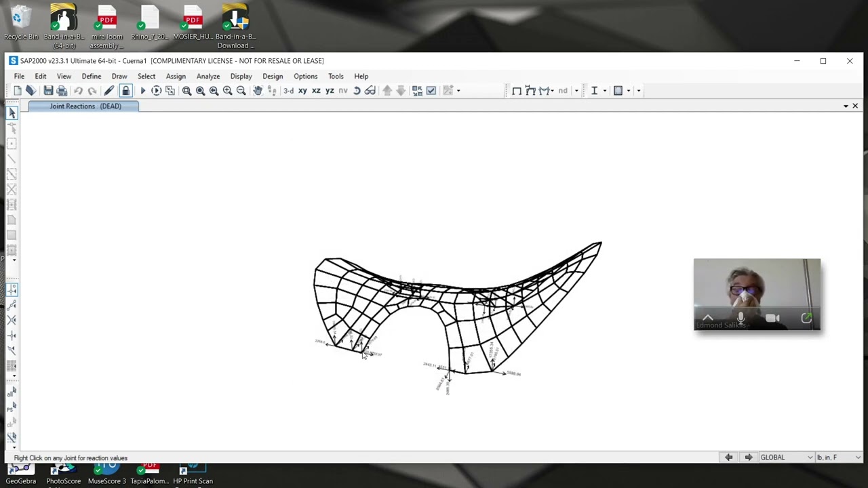Click the Move Up in list arrow
The image size is (868, 488).
pyautogui.click(x=387, y=90)
